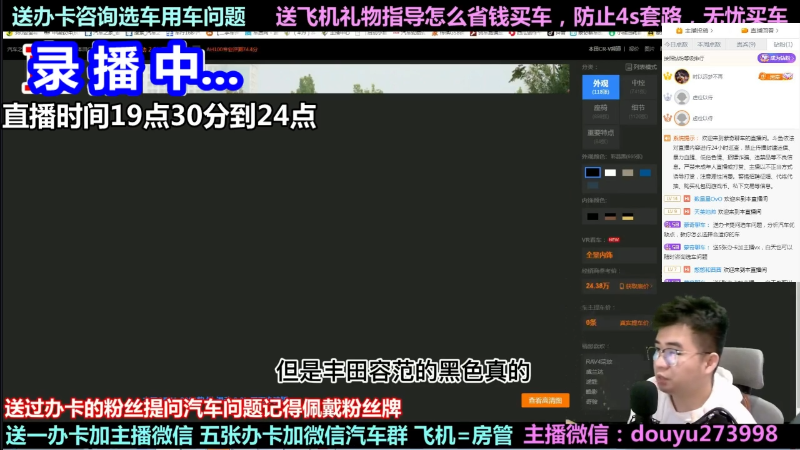Click the 获取底价 get lowest price link
The width and height of the screenshot is (800, 450).
(x=636, y=286)
